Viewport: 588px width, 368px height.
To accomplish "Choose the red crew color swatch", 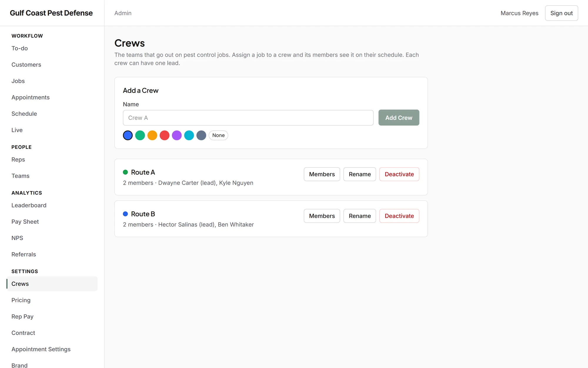I will pyautogui.click(x=164, y=135).
